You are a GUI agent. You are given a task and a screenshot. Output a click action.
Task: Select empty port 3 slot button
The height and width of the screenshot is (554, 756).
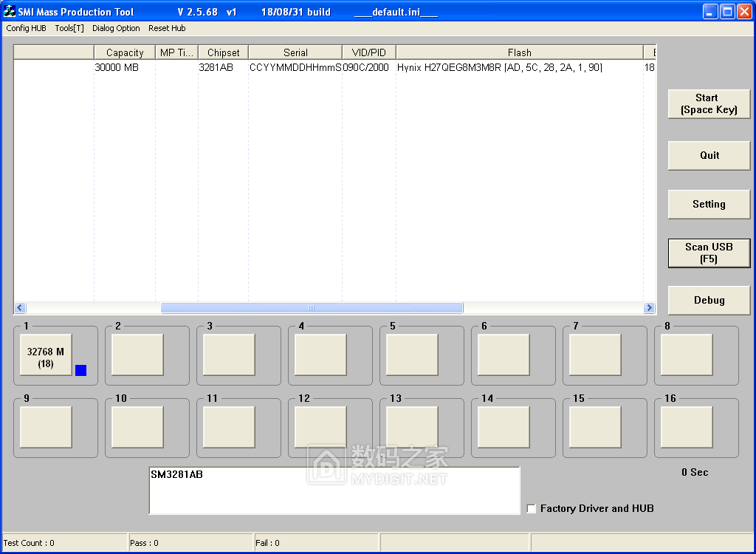(x=229, y=355)
